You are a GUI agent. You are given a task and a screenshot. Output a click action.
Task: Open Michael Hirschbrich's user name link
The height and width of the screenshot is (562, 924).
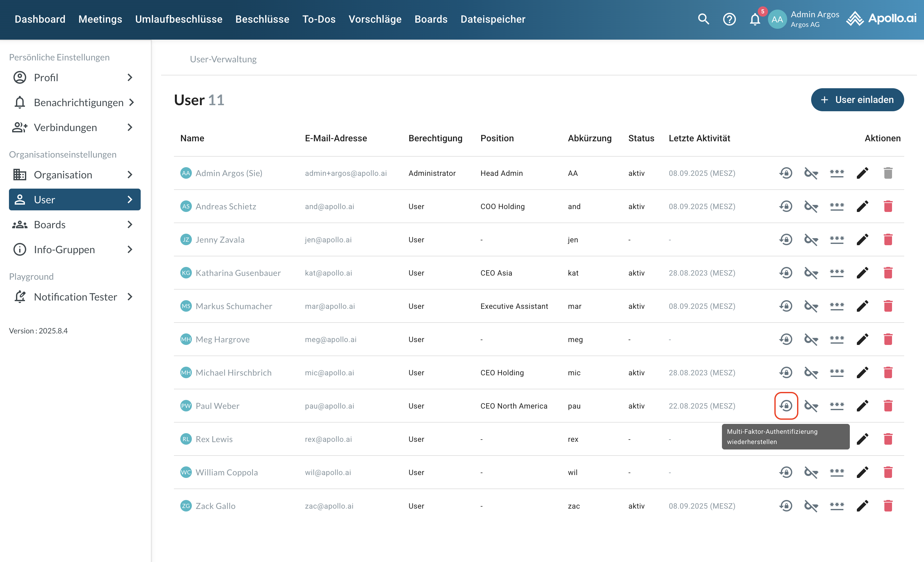tap(233, 373)
